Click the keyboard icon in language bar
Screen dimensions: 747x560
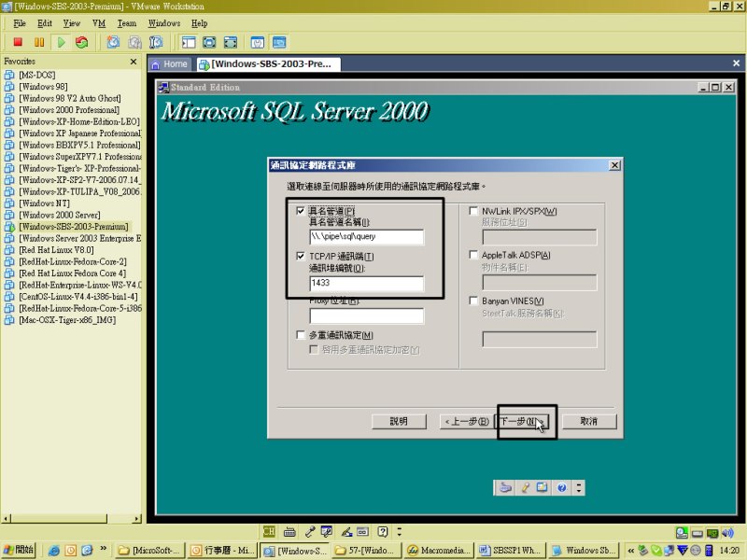point(289,532)
